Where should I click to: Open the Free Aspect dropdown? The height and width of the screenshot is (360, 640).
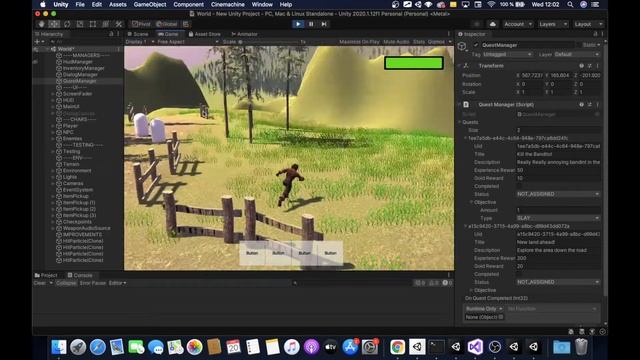tap(188, 42)
